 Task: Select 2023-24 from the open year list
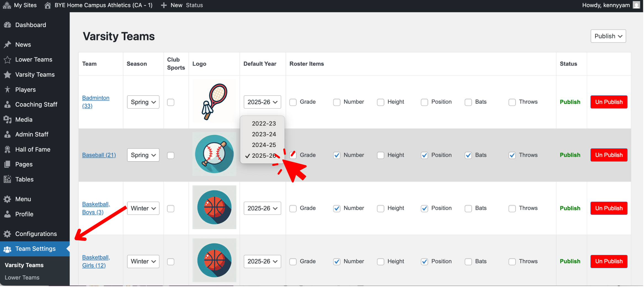[264, 134]
